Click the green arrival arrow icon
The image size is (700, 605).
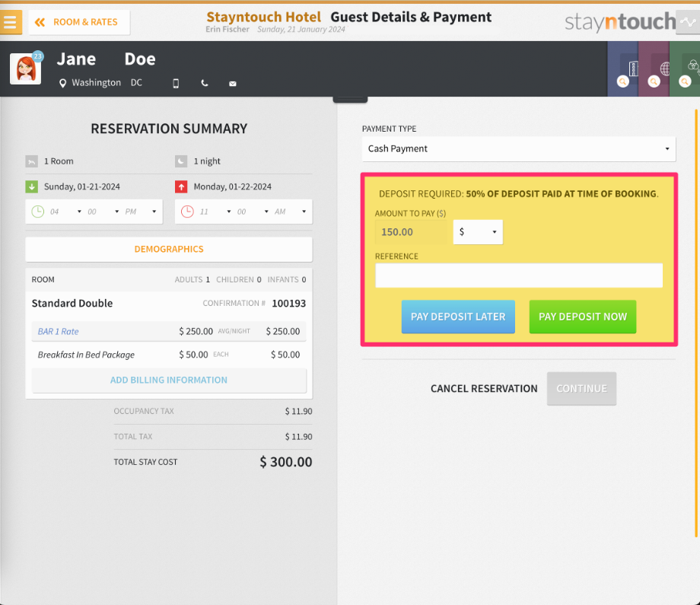(32, 186)
